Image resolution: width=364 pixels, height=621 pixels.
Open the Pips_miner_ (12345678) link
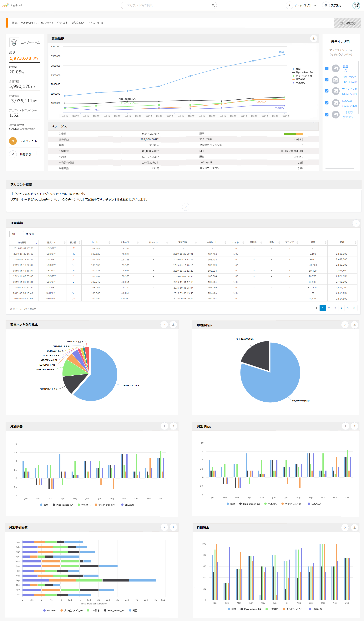point(350,79)
